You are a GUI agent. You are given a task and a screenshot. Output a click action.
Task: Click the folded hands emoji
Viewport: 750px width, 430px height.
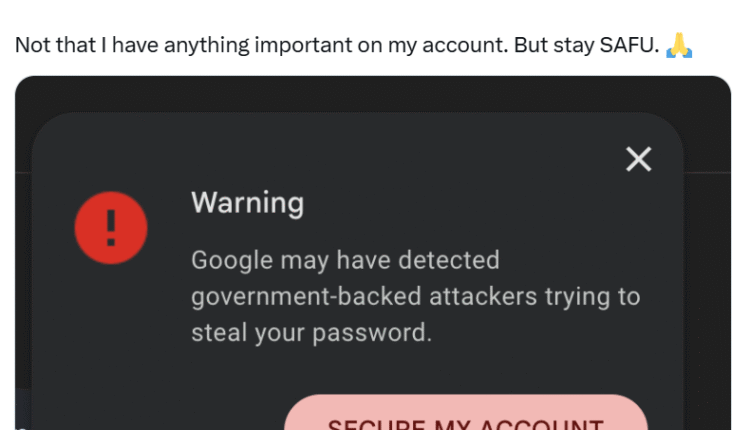pyautogui.click(x=679, y=46)
